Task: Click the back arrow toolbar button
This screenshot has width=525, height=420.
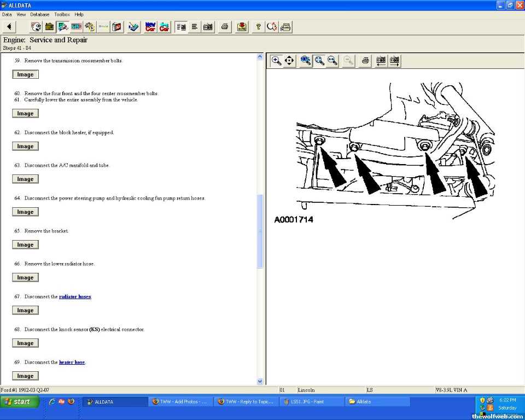Action: coord(10,27)
